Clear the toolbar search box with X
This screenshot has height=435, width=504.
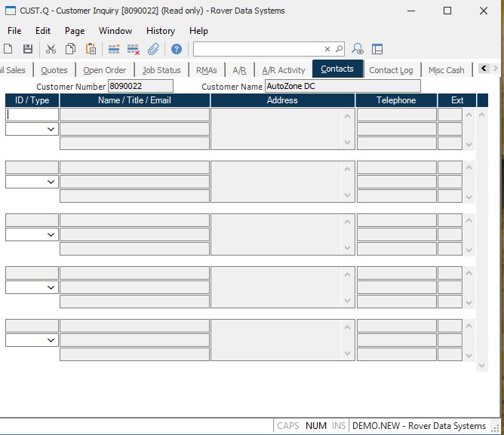tap(328, 49)
